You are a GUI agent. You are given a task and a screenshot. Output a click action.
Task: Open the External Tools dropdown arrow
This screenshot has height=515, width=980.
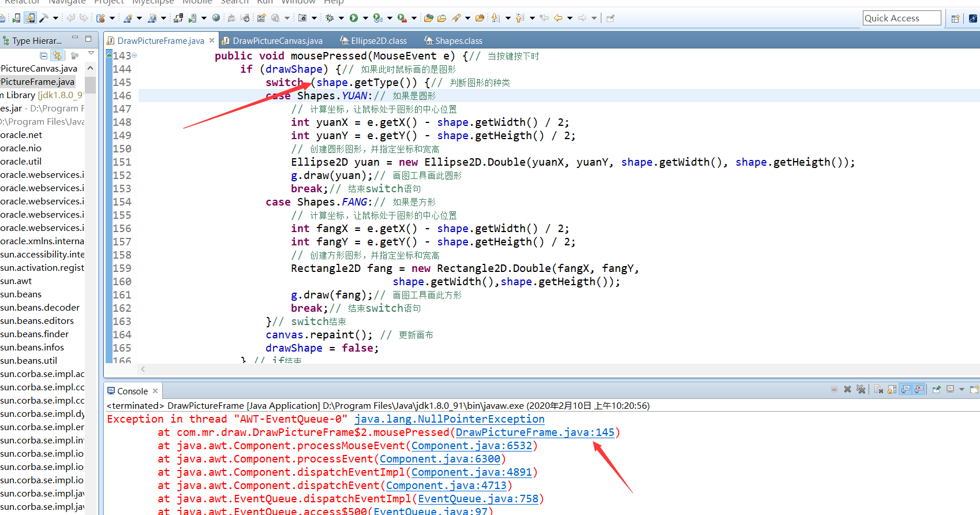414,18
